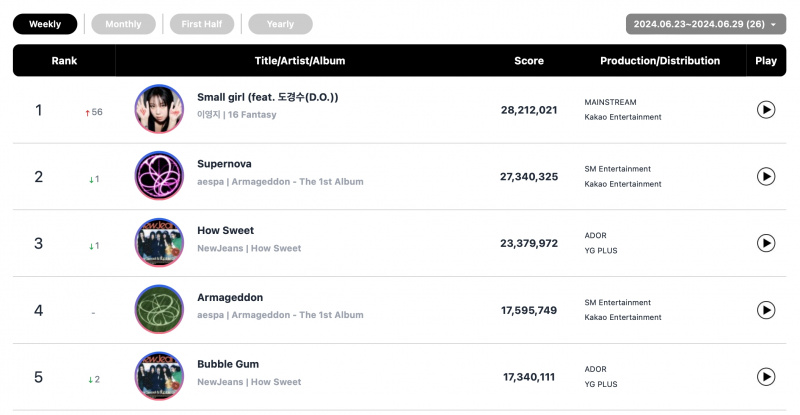Play Bubble Gum using the play icon
This screenshot has height=415, width=800.
click(x=765, y=377)
